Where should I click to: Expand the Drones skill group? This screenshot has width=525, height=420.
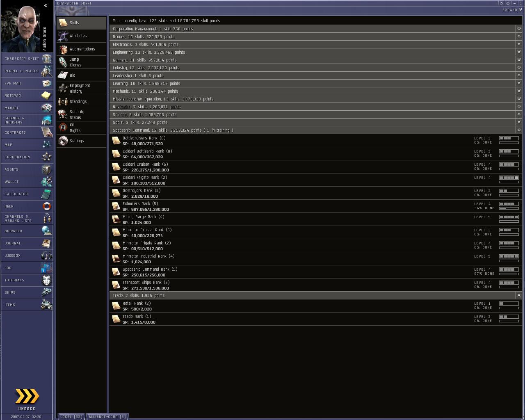[519, 37]
